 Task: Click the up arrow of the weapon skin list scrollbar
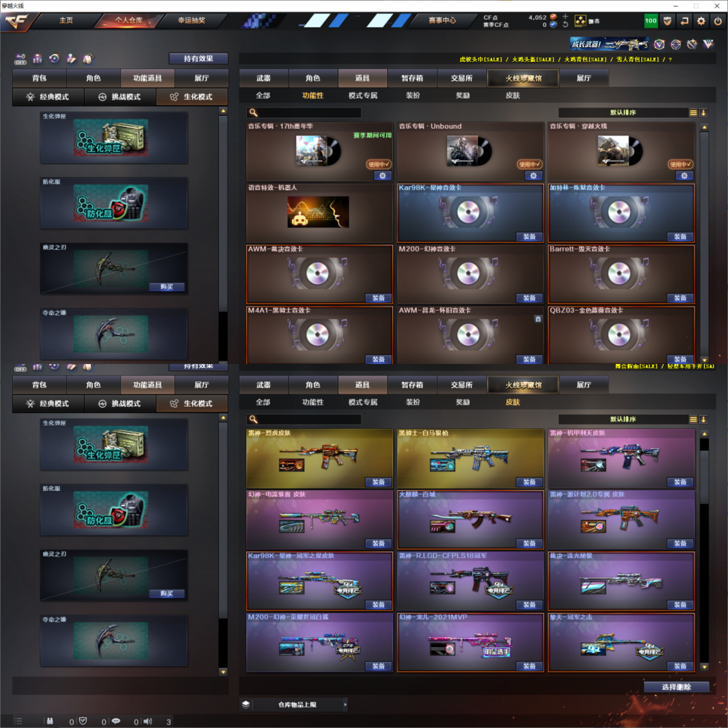click(704, 433)
